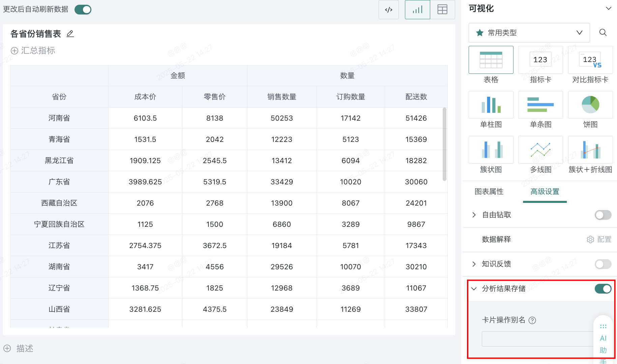Turn off 分析结果存储 toggle
The height and width of the screenshot is (364, 617).
(603, 289)
